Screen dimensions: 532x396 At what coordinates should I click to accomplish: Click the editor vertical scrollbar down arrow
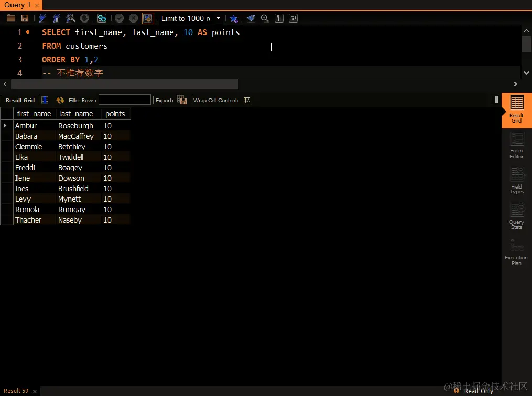(526, 73)
